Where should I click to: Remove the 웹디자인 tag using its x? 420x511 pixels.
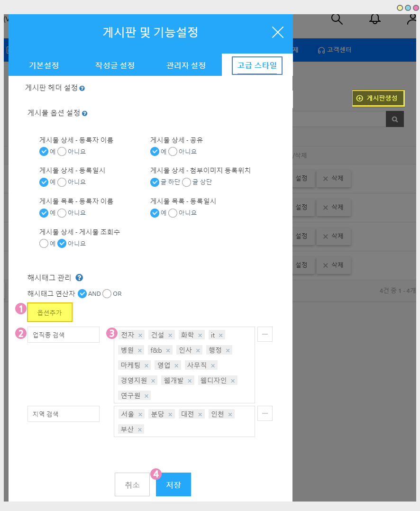point(233,381)
